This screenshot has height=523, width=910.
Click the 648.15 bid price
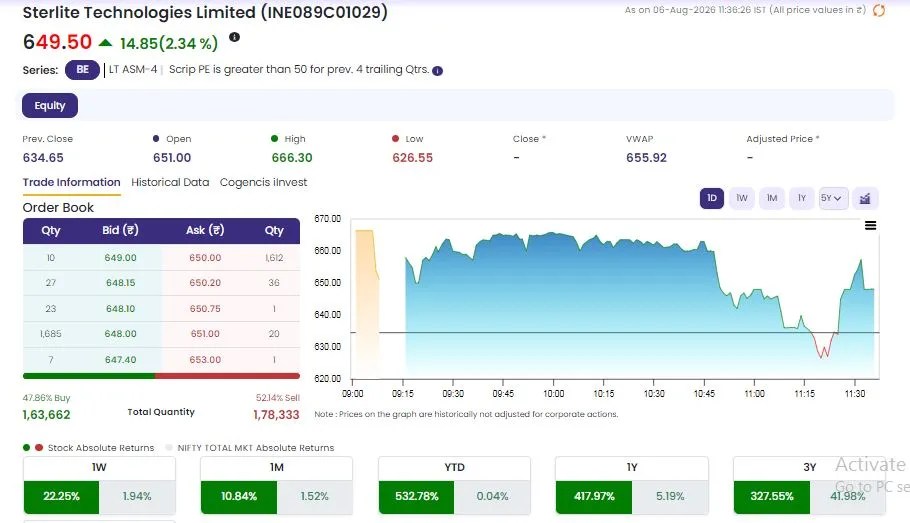[x=121, y=283]
